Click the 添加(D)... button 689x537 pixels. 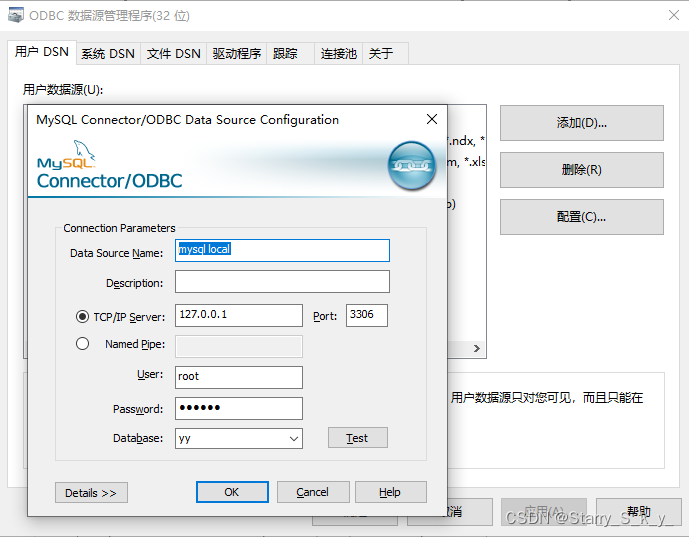coord(582,123)
